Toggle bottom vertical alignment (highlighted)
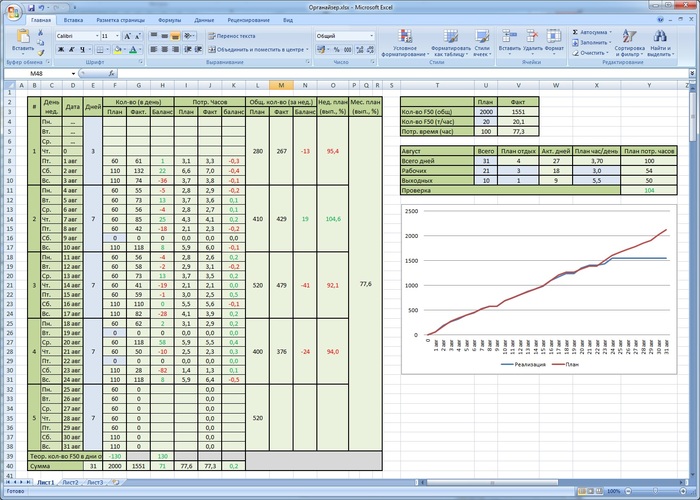The width and height of the screenshot is (700, 500). coord(175,36)
